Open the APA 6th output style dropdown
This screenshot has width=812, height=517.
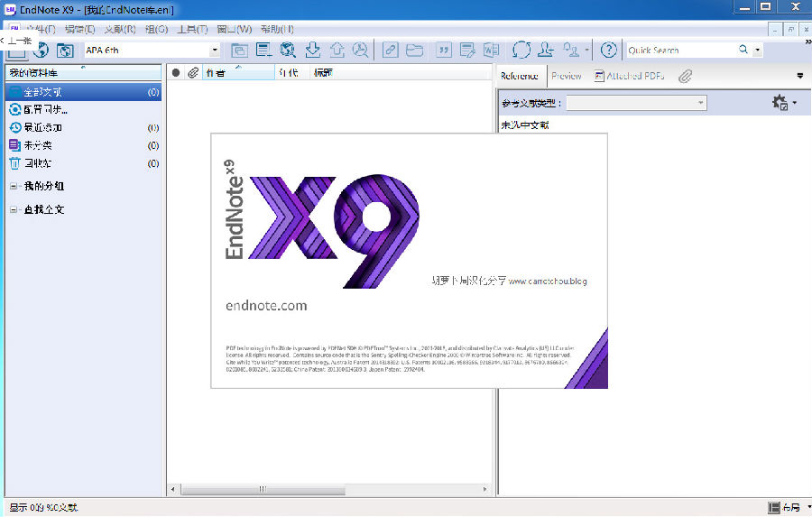point(215,51)
